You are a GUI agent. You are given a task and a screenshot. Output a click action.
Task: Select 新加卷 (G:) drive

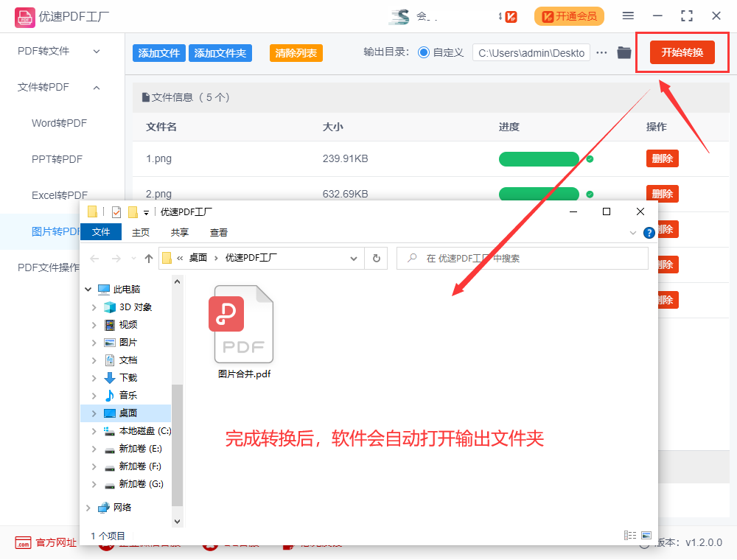(141, 484)
